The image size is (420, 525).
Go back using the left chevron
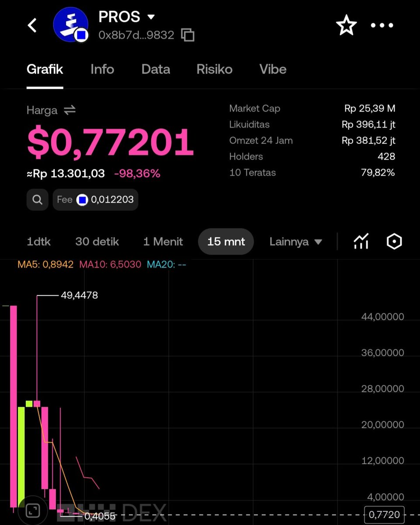tap(32, 25)
